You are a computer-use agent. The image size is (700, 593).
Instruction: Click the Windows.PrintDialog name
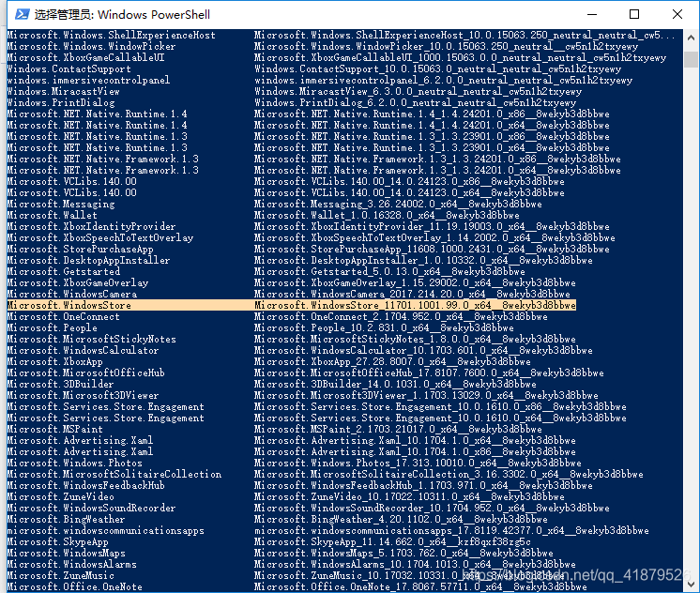pyautogui.click(x=61, y=102)
